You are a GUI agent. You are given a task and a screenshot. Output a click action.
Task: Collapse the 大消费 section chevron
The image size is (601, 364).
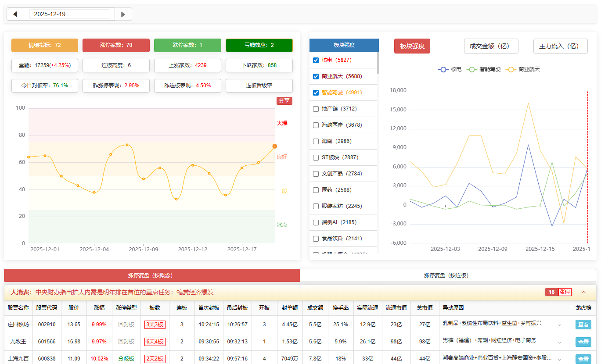pos(583,292)
